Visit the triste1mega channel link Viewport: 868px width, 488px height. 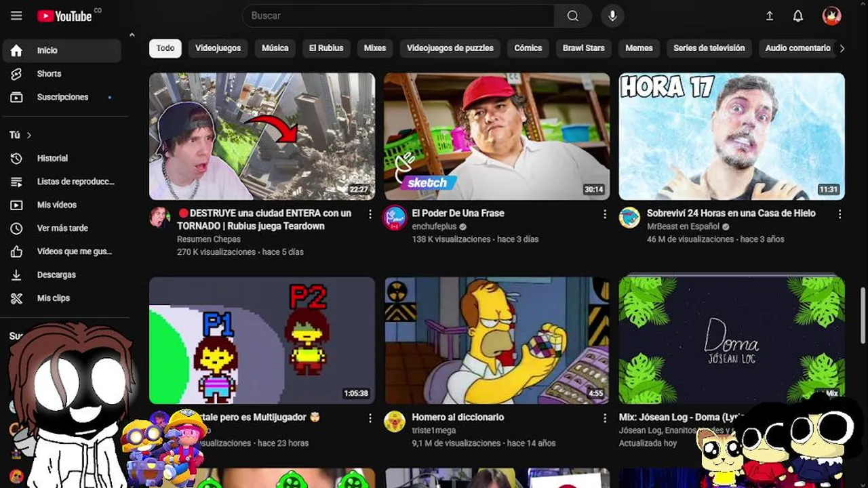[433, 430]
